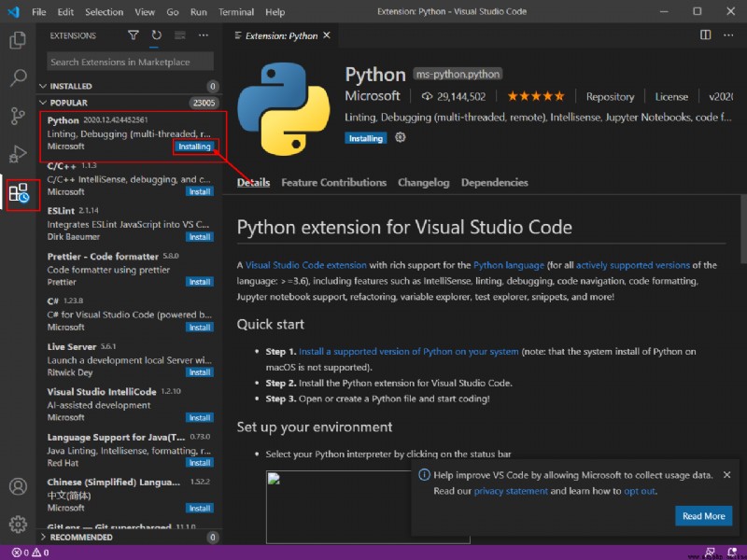The height and width of the screenshot is (560, 747).
Task: Click the extension details scrollbar
Action: click(x=743, y=229)
